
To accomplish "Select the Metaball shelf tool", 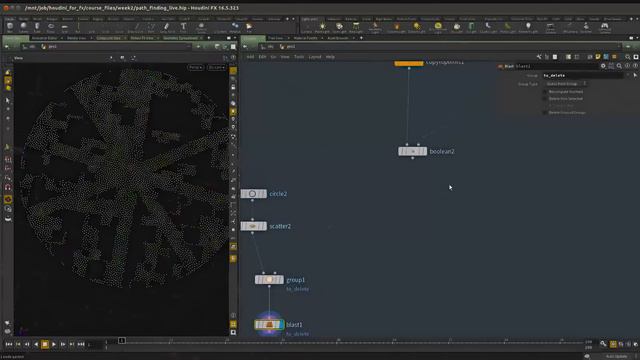I will click(x=235, y=27).
